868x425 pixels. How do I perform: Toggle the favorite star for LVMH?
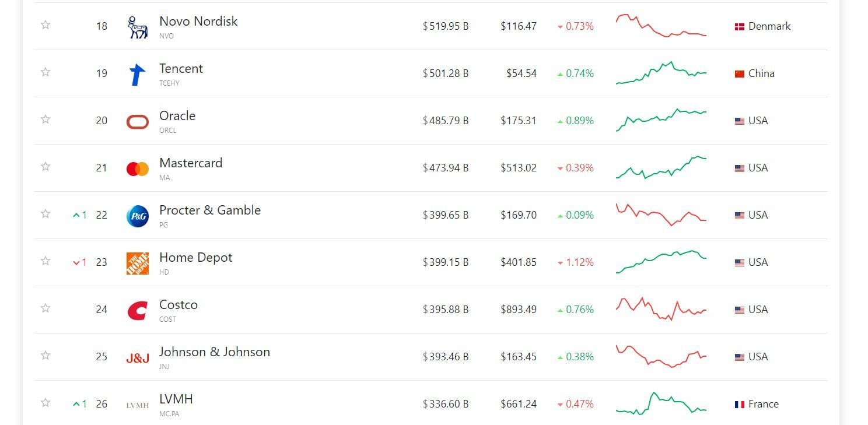click(45, 402)
